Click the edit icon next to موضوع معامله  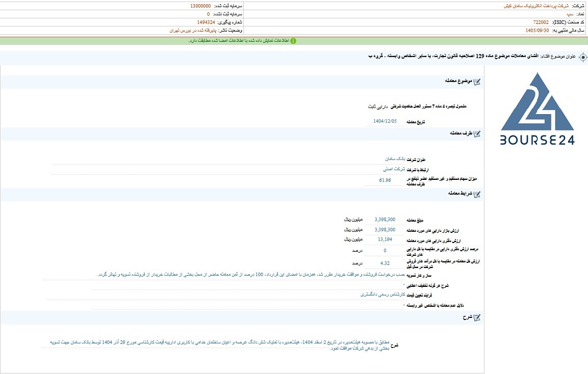(477, 82)
